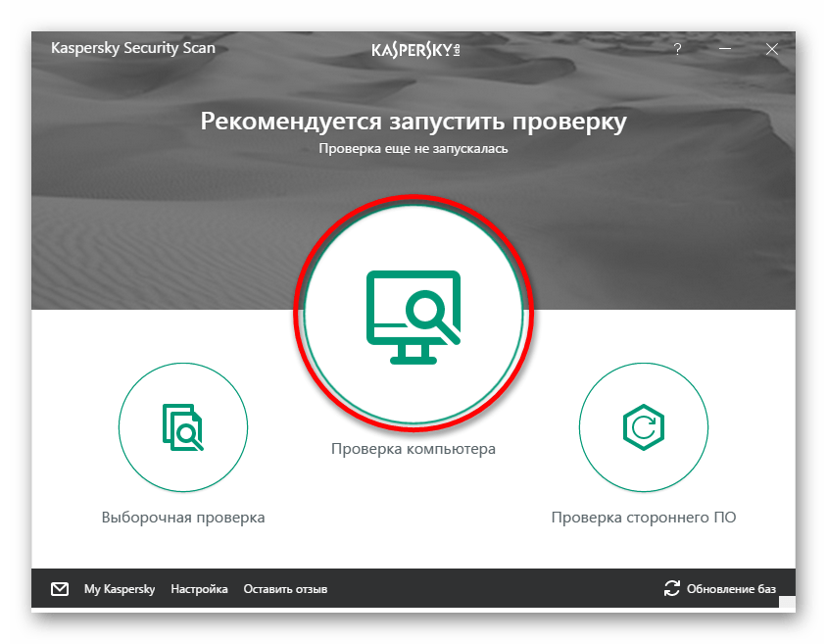Click the Kaspersky Lab logo
Screen dimensions: 827x644
pos(414,49)
